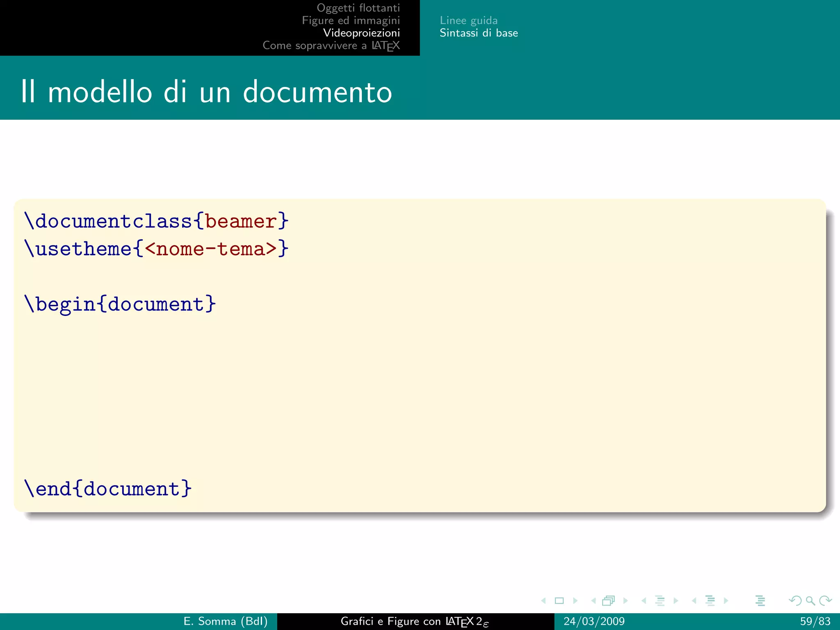The width and height of the screenshot is (840, 630).
Task: Jump to section Oggetti flottanti
Action: [358, 8]
